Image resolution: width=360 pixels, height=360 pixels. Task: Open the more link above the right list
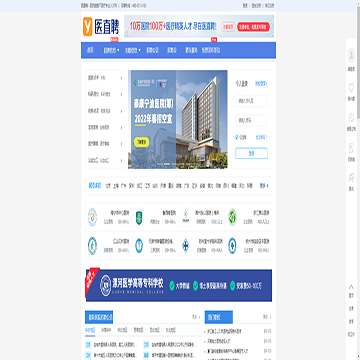point(267,317)
